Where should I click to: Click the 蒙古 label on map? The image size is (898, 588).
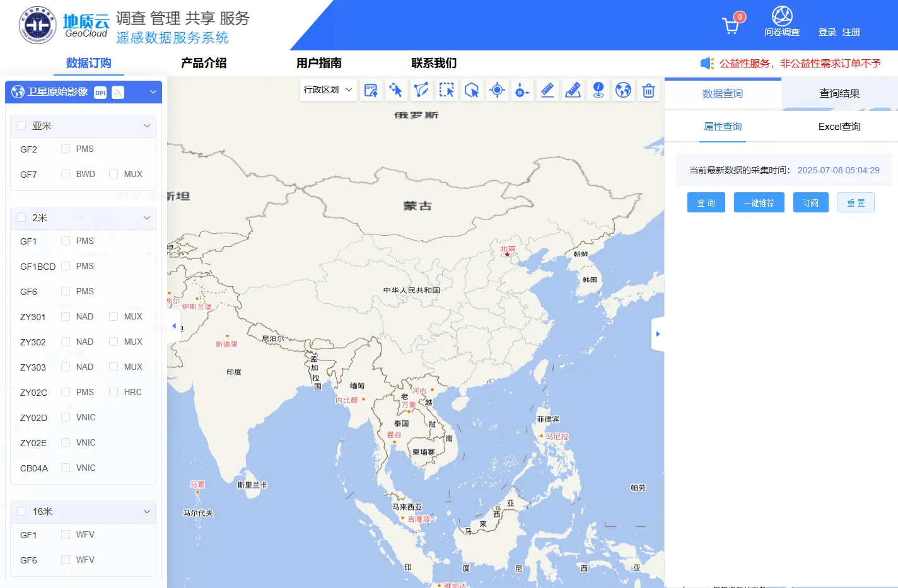point(417,206)
